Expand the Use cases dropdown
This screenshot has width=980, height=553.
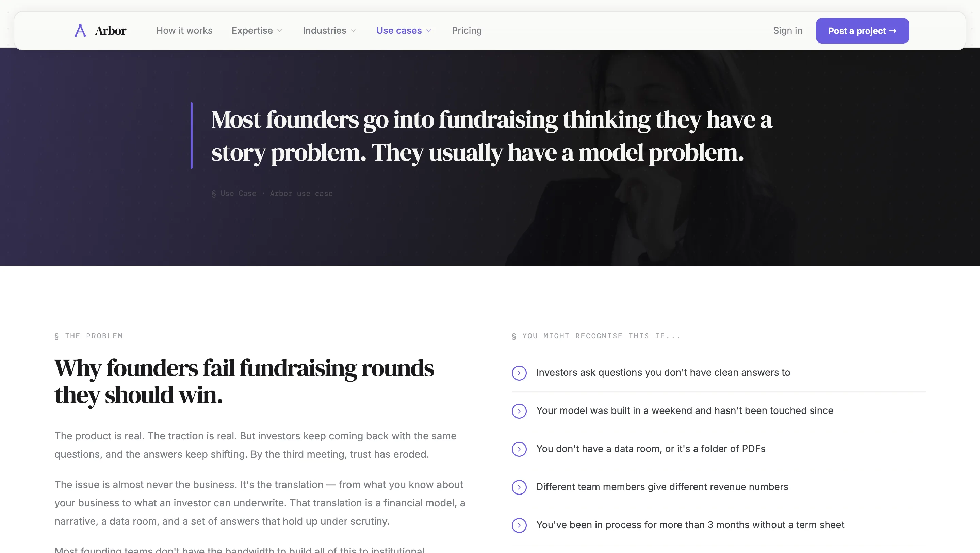tap(404, 30)
